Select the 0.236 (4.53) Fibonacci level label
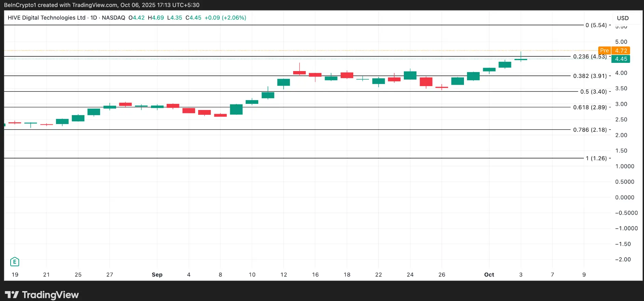 (590, 57)
